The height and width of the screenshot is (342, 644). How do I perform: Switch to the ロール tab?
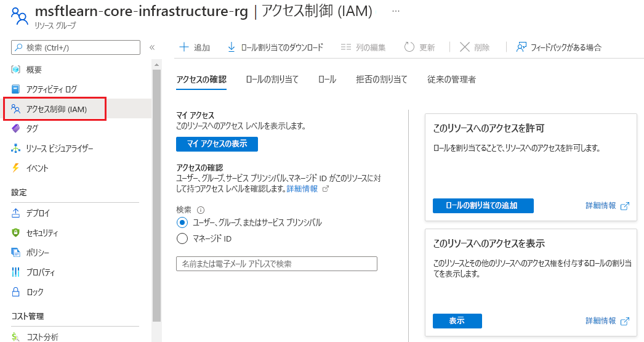click(x=327, y=79)
